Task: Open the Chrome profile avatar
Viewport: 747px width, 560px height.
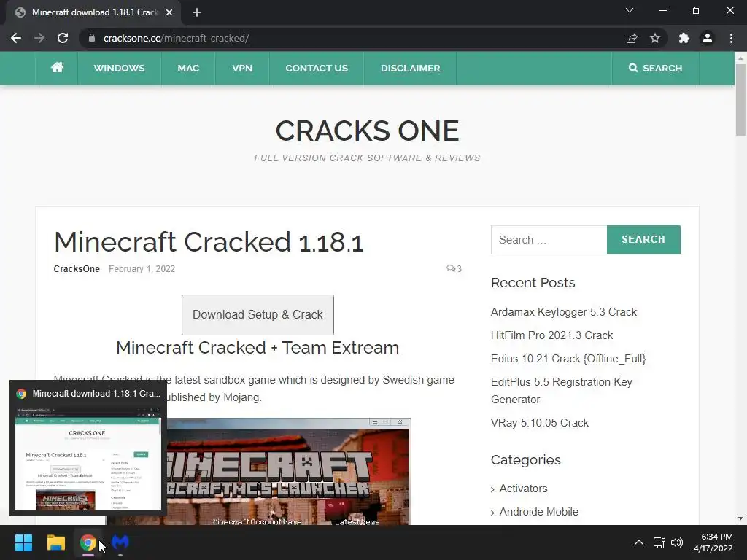Action: tap(708, 38)
